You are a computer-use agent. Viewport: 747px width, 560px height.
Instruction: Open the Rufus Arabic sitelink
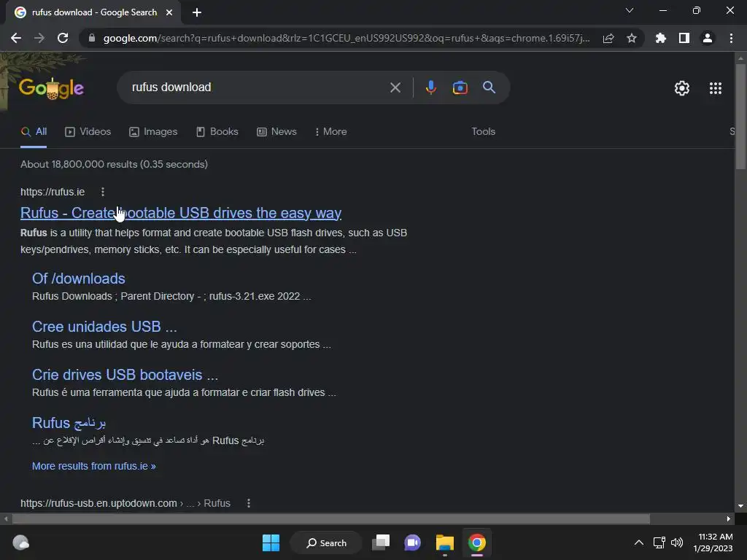(x=69, y=423)
